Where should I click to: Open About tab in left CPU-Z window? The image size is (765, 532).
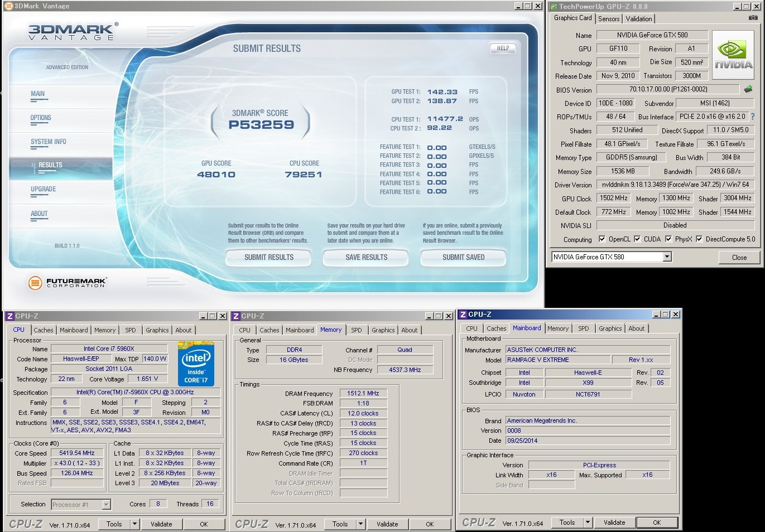pyautogui.click(x=184, y=330)
